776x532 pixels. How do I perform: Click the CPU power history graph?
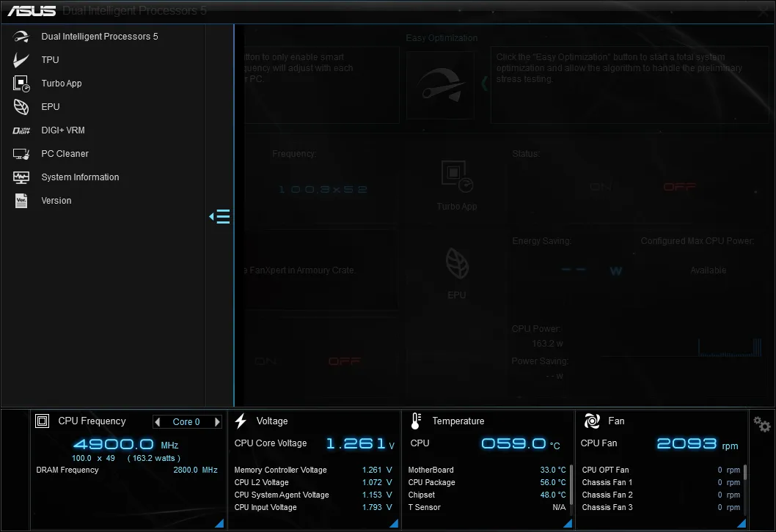click(682, 347)
